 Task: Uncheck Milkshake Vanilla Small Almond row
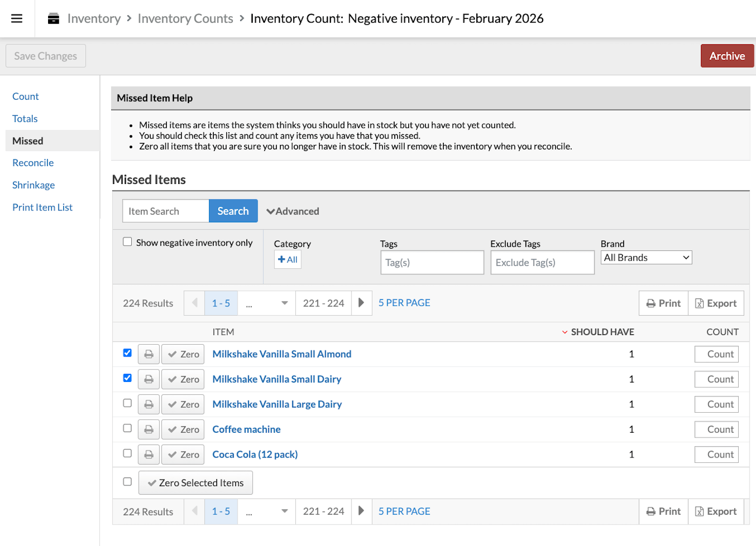click(x=127, y=352)
